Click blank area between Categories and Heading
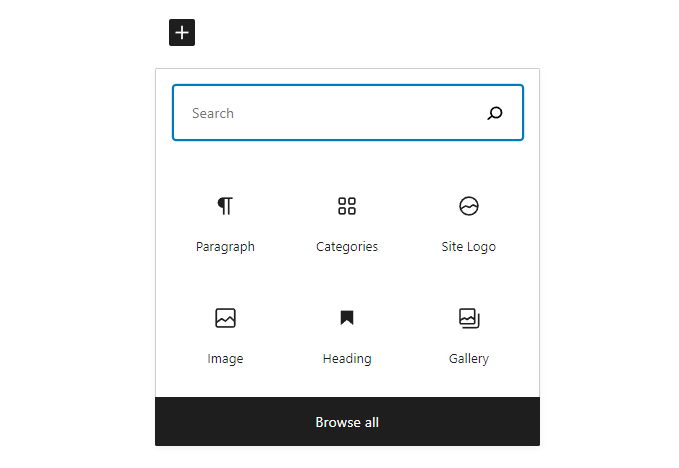Screen dimensions: 679x468 [x=347, y=281]
